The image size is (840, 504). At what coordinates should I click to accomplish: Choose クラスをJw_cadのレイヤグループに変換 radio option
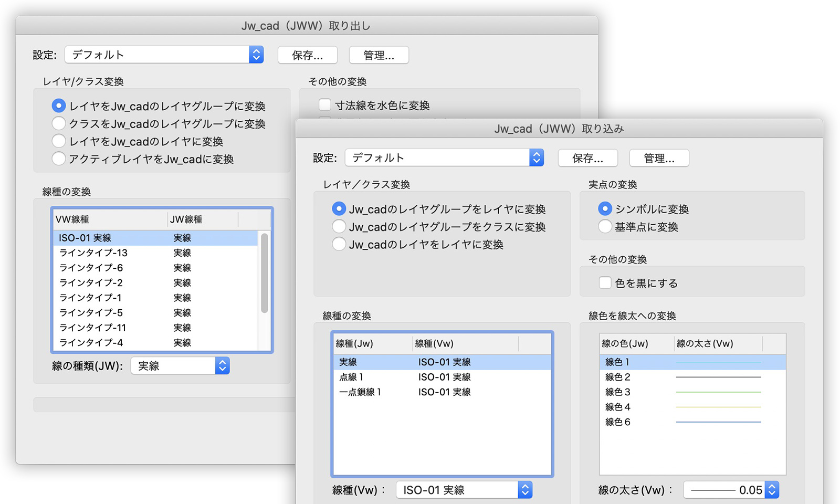coord(59,124)
